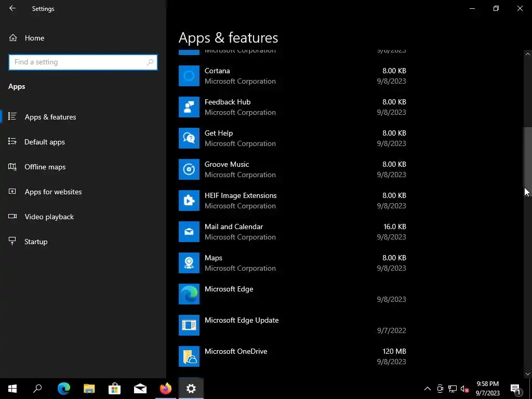Click the scrollbar down arrow
The image size is (532, 399).
point(528,374)
